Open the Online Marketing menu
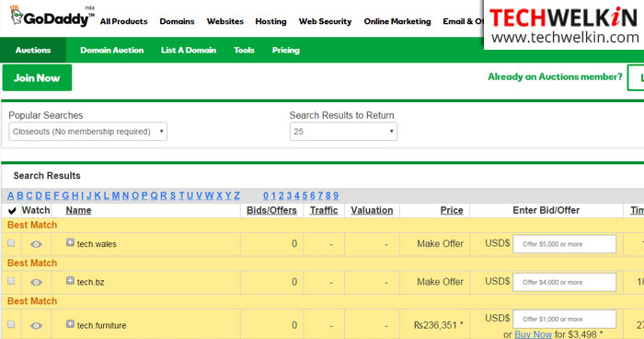Image resolution: width=644 pixels, height=339 pixels. pyautogui.click(x=397, y=21)
